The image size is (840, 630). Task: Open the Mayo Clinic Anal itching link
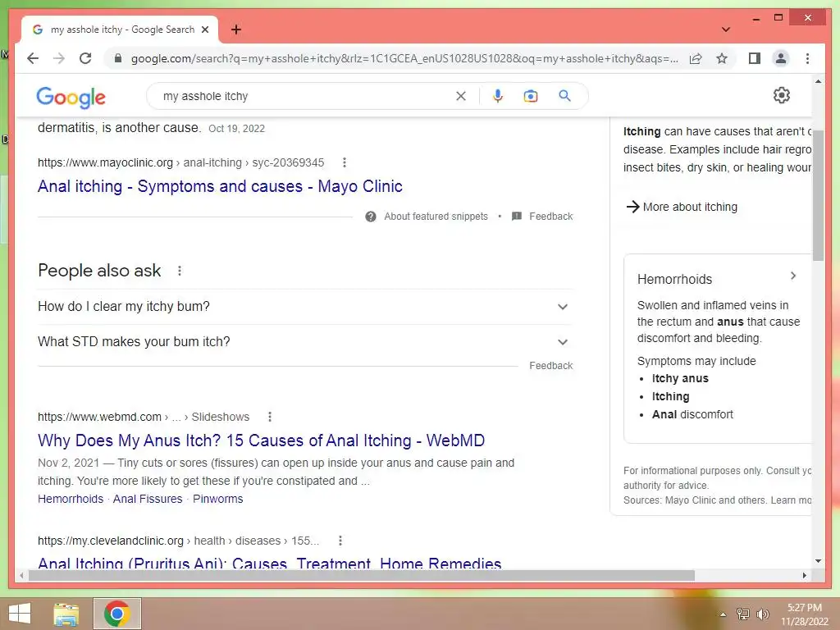point(220,186)
